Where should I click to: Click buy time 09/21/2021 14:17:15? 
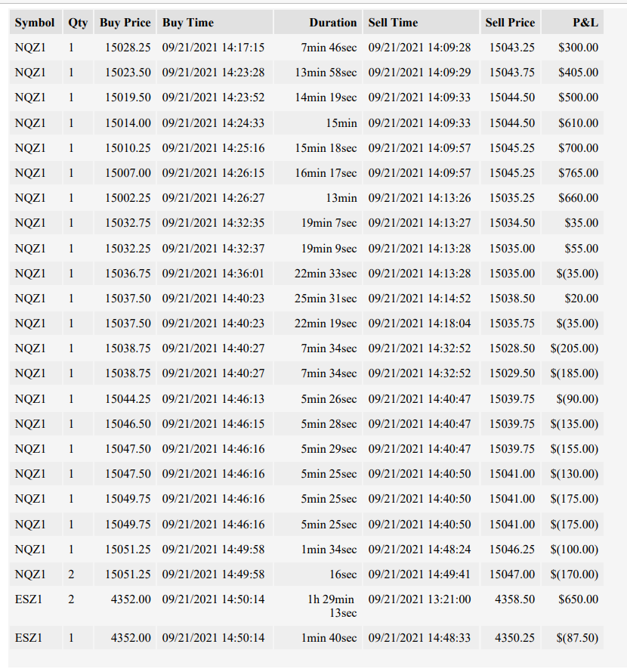tap(214, 47)
